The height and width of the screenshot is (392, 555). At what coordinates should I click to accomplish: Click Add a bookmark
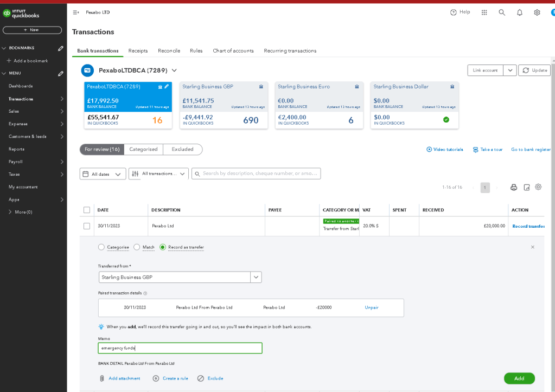[28, 61]
